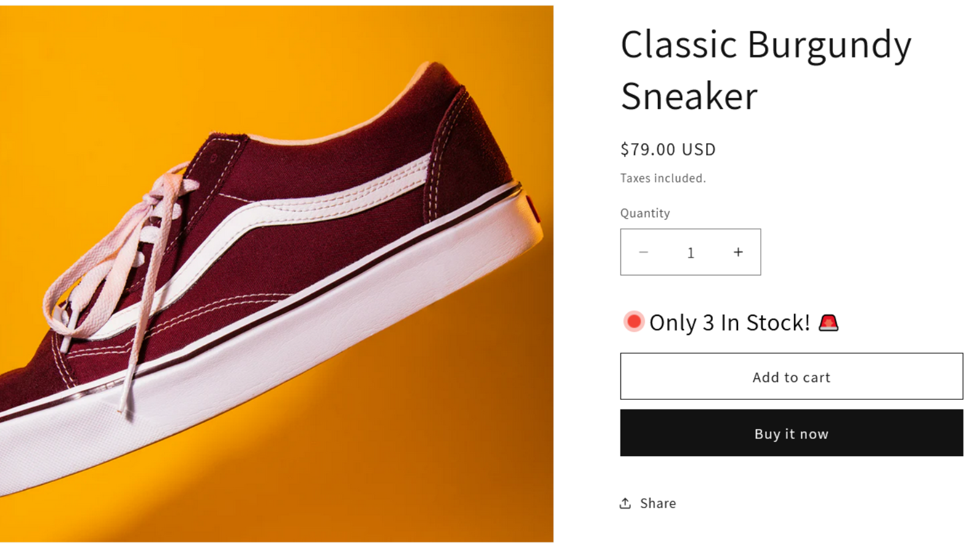Screen dimensions: 980x551
Task: Click the Taxes included text
Action: [x=663, y=178]
